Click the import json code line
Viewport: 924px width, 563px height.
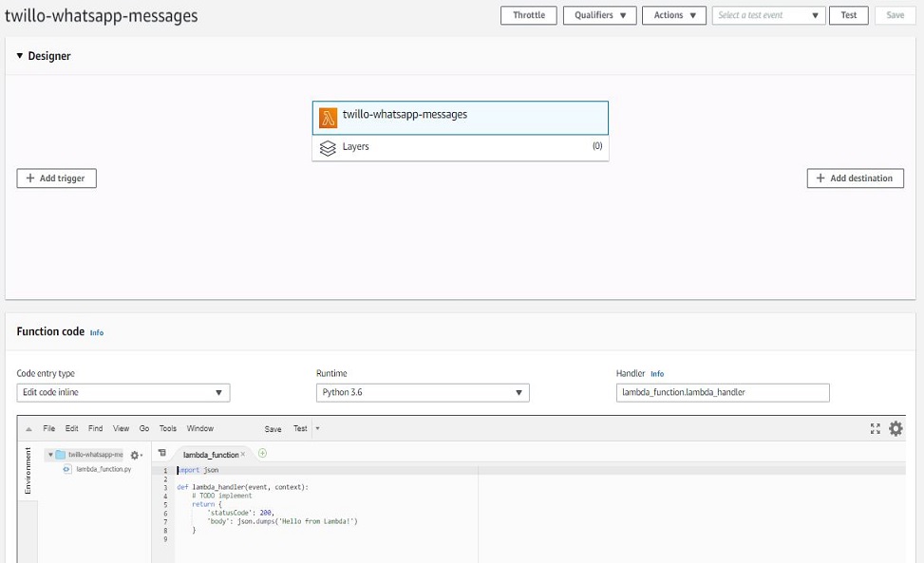[198, 470]
